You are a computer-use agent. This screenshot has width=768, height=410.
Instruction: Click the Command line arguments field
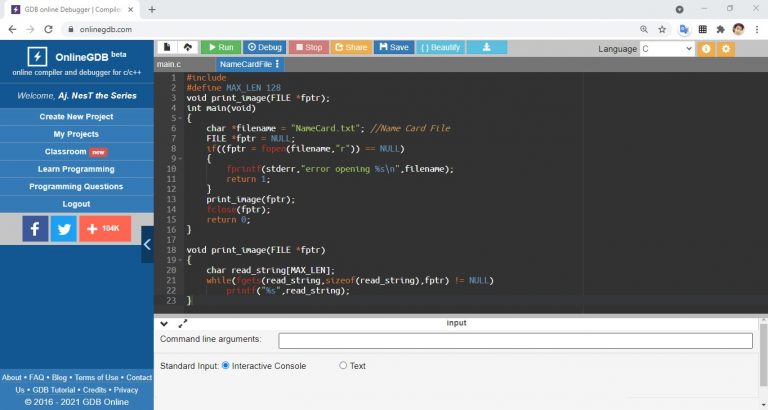[515, 341]
